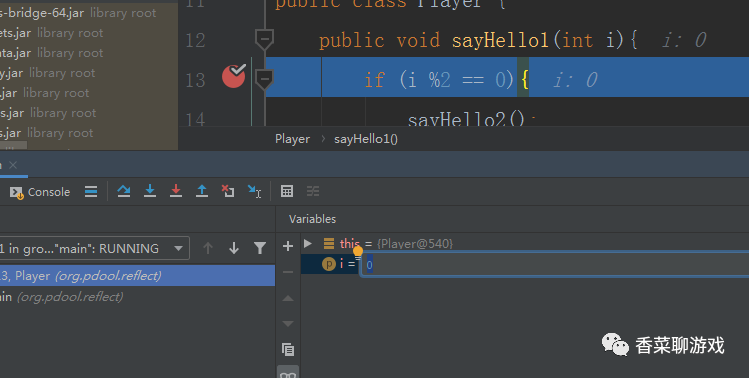The image size is (749, 378).
Task: Click the Step Over debugger icon
Action: coord(124,191)
